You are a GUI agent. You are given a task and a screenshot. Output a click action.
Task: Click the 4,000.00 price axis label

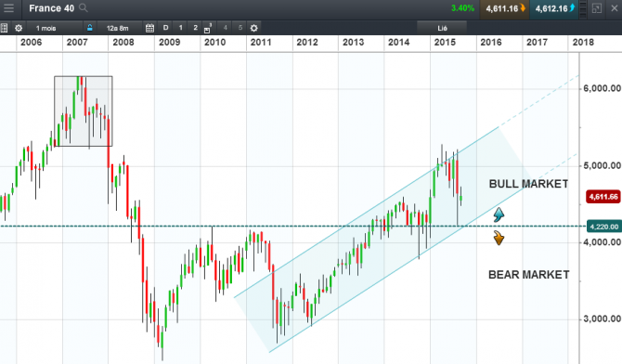[x=602, y=242]
